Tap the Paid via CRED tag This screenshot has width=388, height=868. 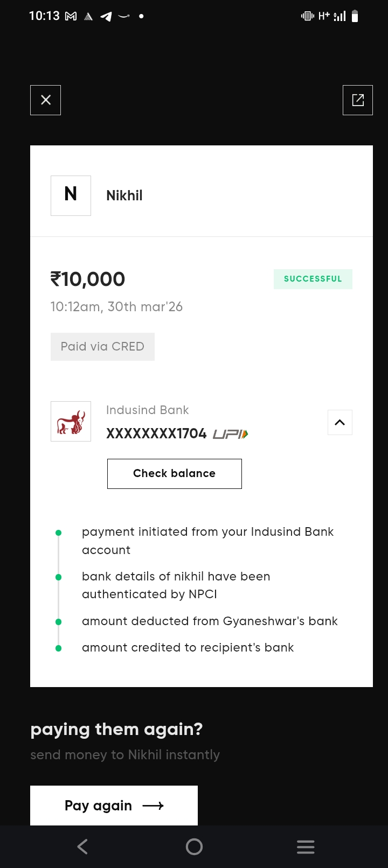(x=102, y=347)
